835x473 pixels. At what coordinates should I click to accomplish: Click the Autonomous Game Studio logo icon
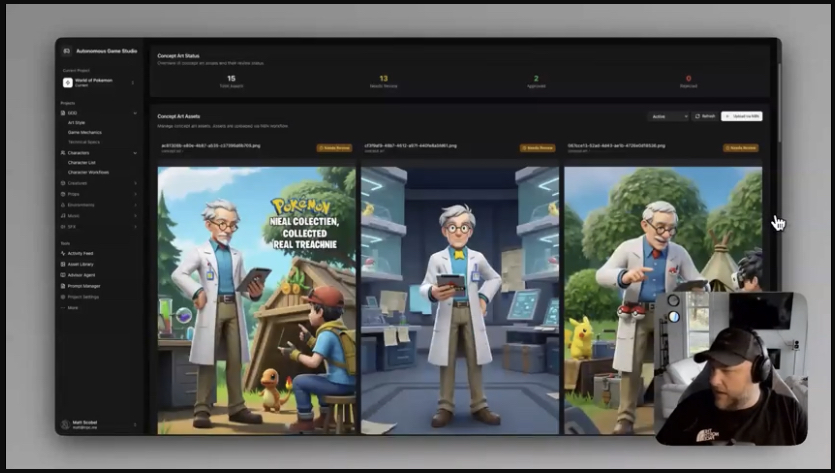pos(67,50)
